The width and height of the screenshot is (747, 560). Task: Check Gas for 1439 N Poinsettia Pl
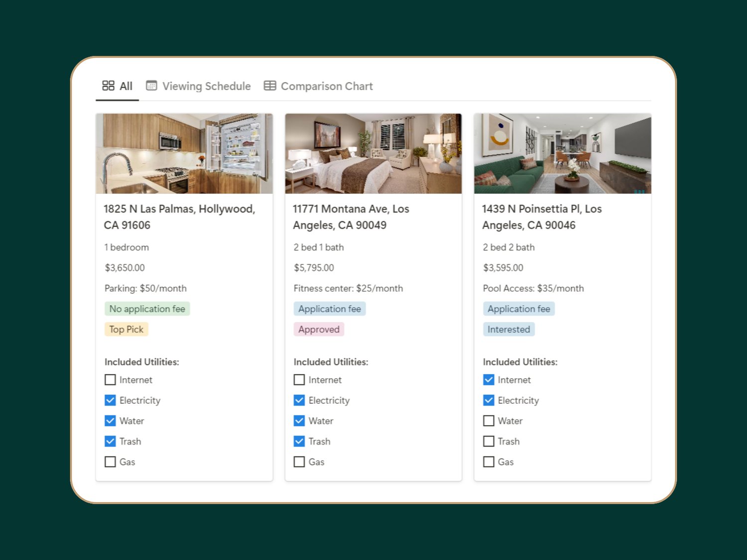(489, 461)
